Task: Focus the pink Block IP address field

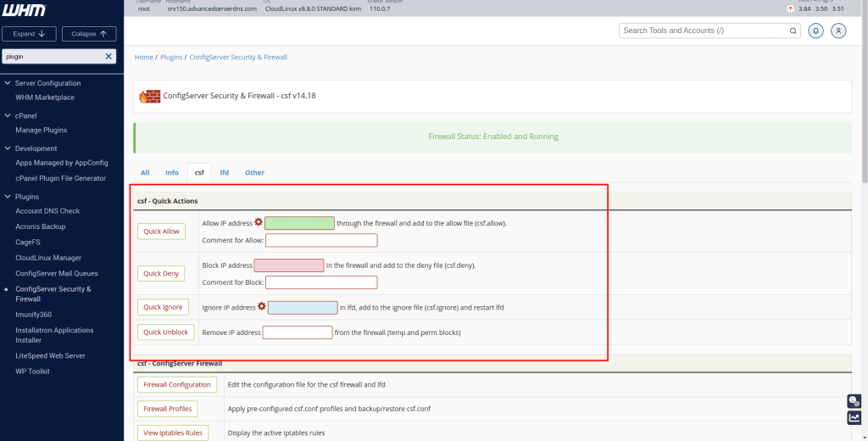Action: tap(289, 265)
